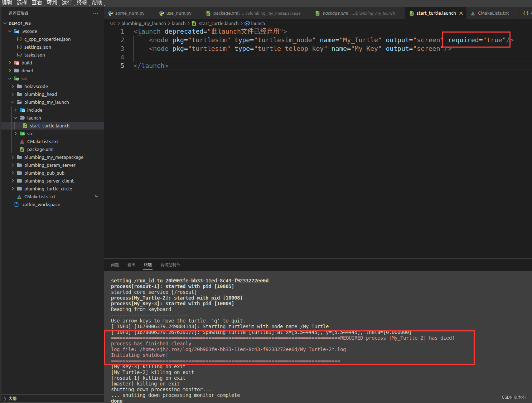Click the three-dot explorer actions icon
This screenshot has width=532, height=403.
pos(95,13)
